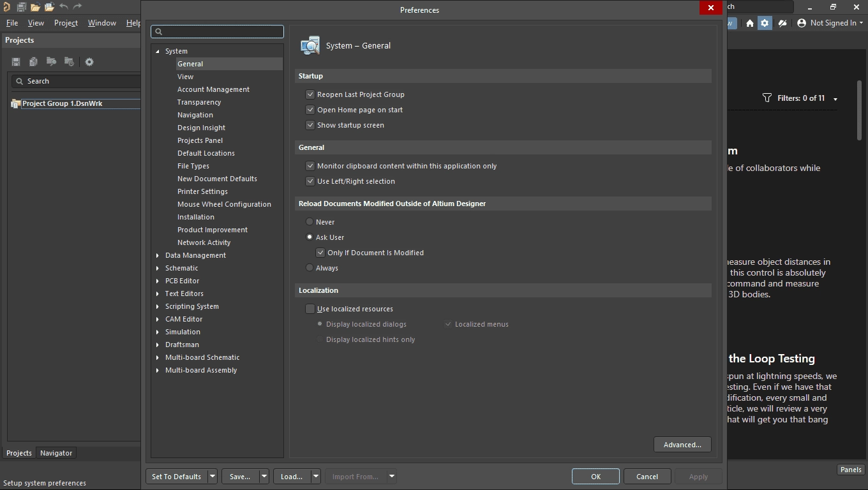Click magnifier icon in Preferences search box
Image resolution: width=868 pixels, height=490 pixels.
pos(159,31)
